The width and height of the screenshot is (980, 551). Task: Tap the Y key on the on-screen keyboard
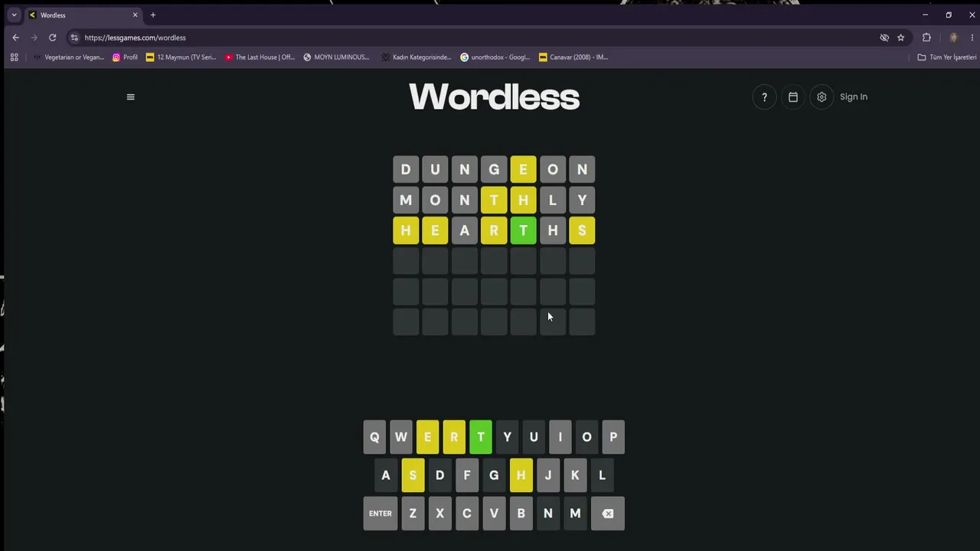[x=507, y=437]
